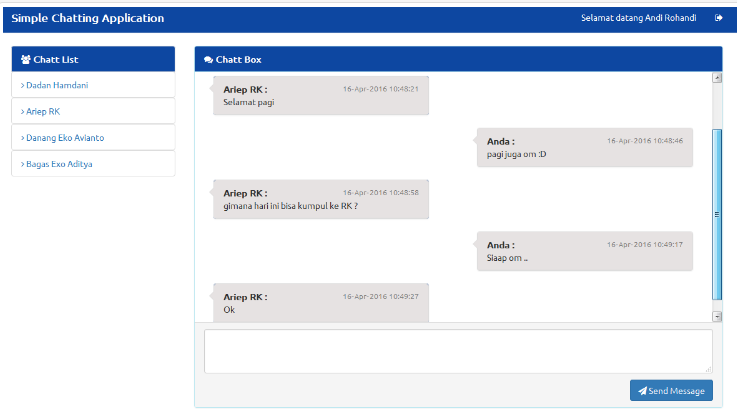Open chat with Danang Eko Avianto
737x419 pixels.
click(93, 138)
